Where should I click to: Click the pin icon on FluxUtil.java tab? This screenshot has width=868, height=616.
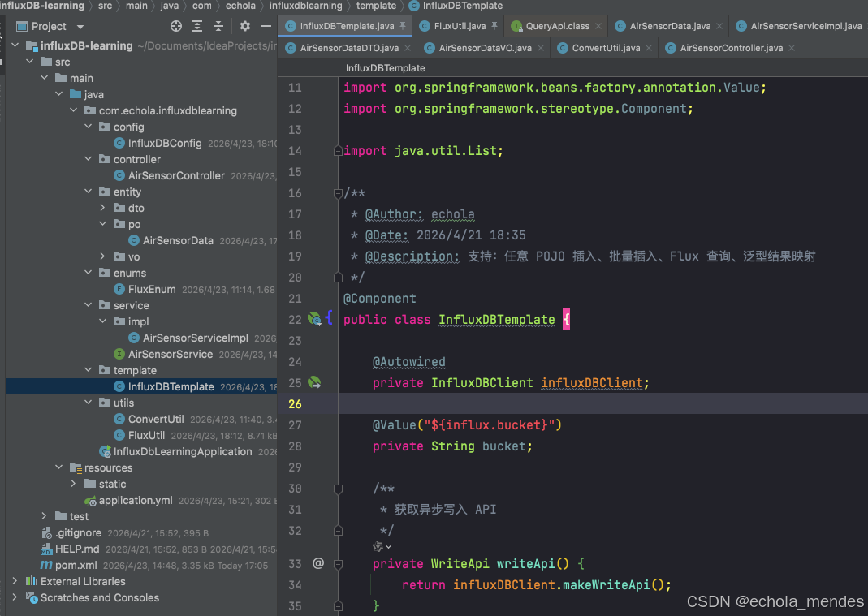494,25
